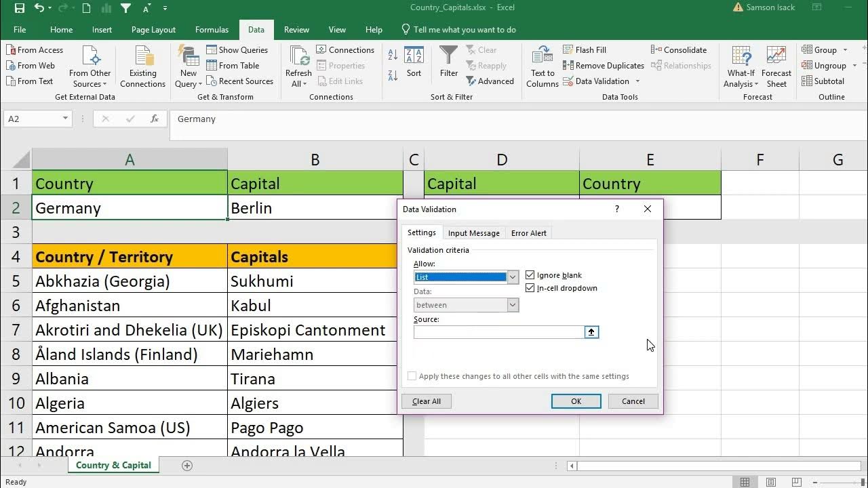Click the Select All corner triangle
The width and height of the screenshot is (868, 488).
tap(21, 161)
